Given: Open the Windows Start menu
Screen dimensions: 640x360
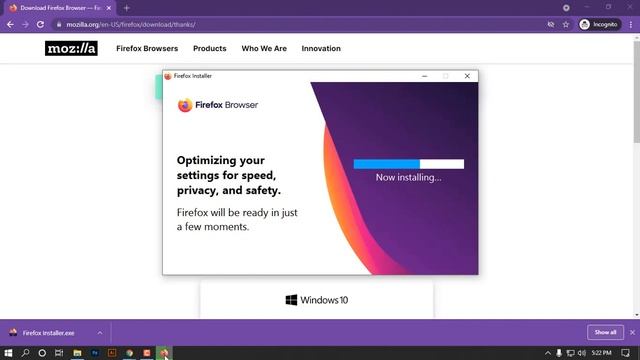Looking at the screenshot, I should click(8, 353).
